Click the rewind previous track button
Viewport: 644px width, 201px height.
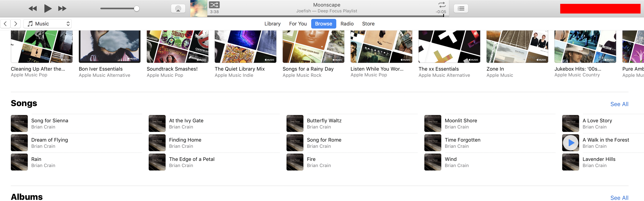[32, 9]
